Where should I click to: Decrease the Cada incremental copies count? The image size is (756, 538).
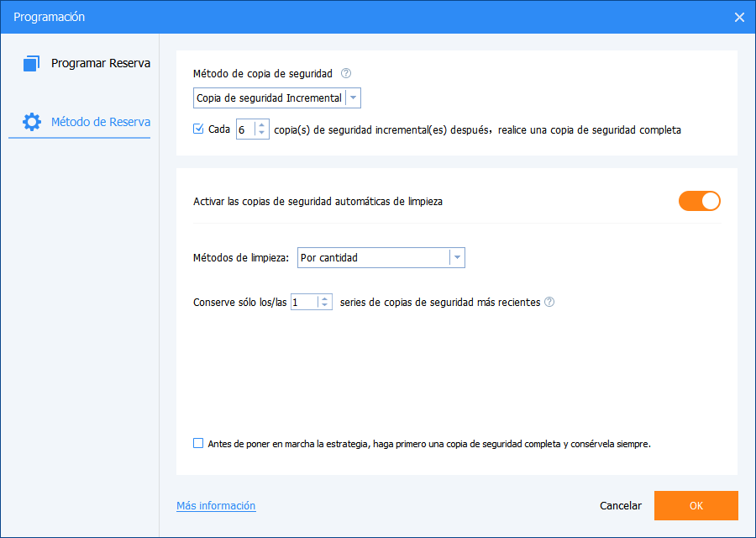click(x=261, y=133)
